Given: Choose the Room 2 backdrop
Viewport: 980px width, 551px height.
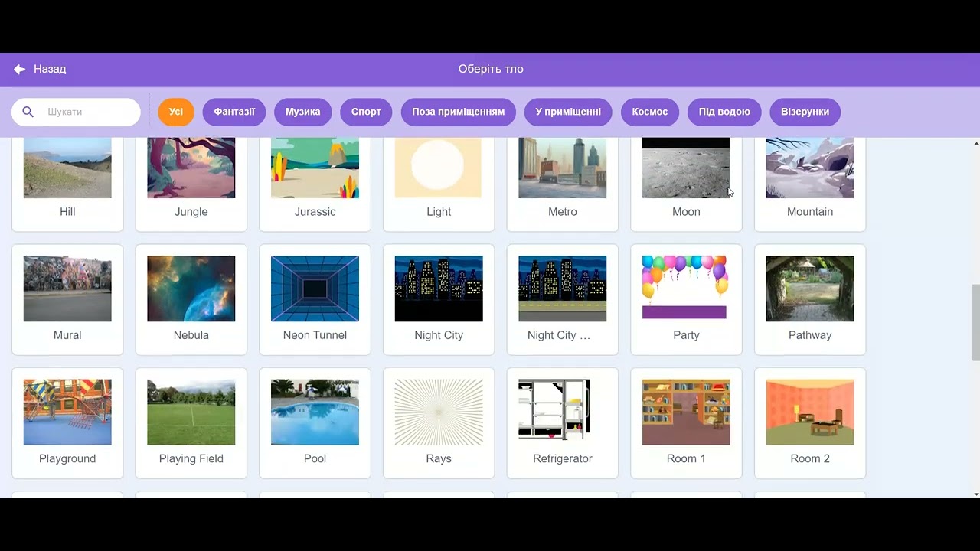Looking at the screenshot, I should (x=810, y=423).
